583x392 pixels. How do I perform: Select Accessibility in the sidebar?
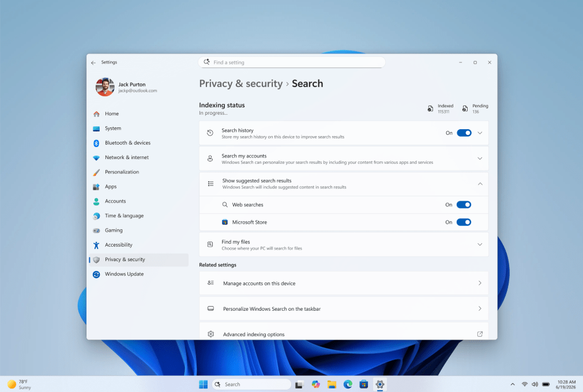click(x=138, y=245)
